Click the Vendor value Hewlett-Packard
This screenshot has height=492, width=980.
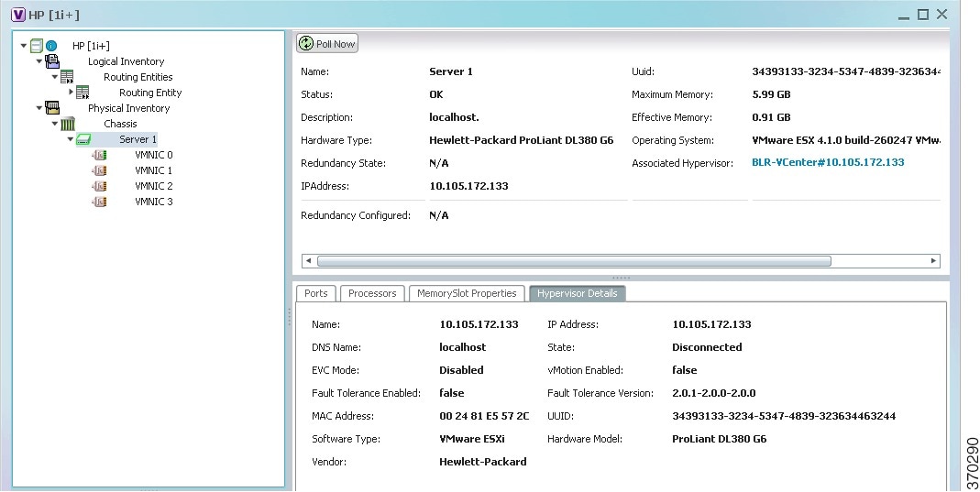pos(483,462)
